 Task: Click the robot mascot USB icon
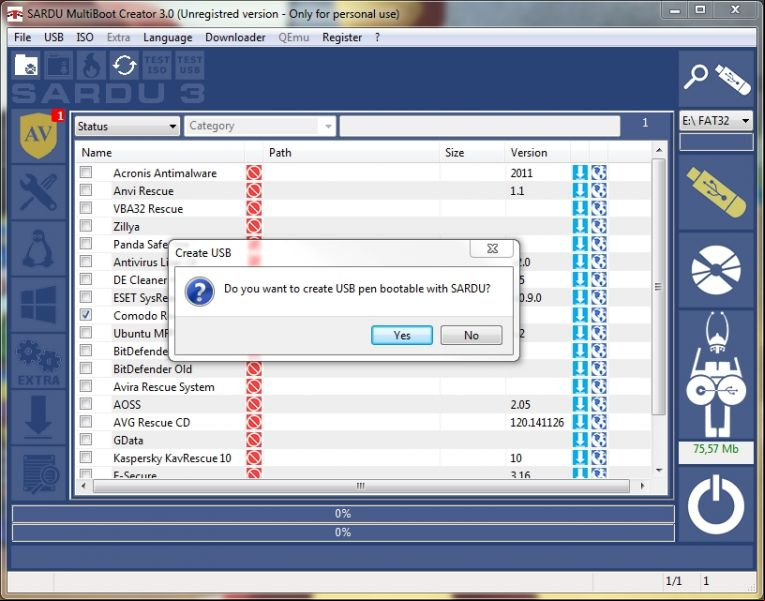point(716,376)
